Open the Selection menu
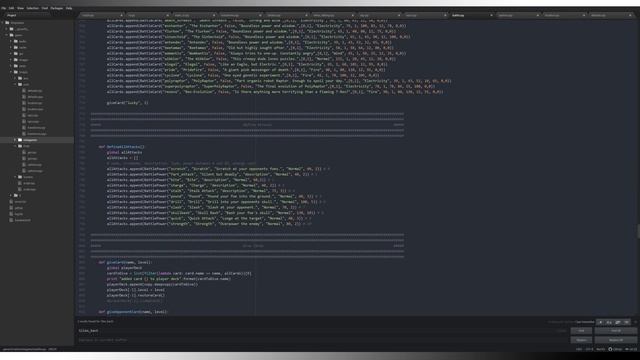The width and height of the screenshot is (640, 360). 33,8
